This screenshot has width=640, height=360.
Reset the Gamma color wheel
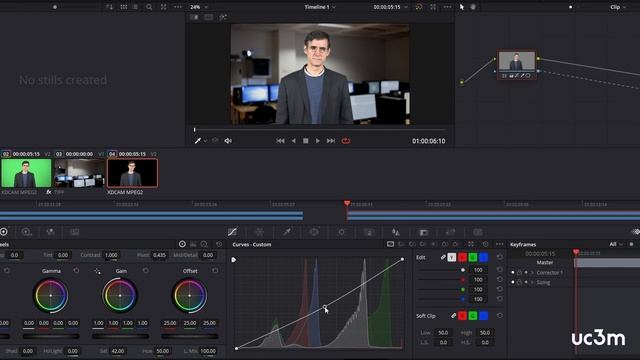(x=76, y=271)
